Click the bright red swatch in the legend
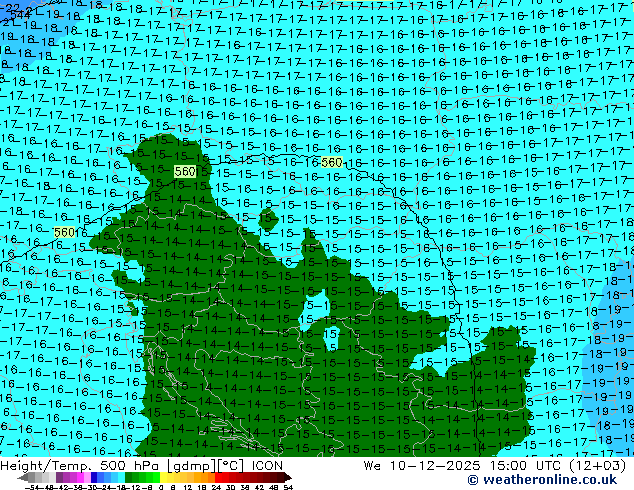This screenshot has width=634, height=490. tap(218, 478)
